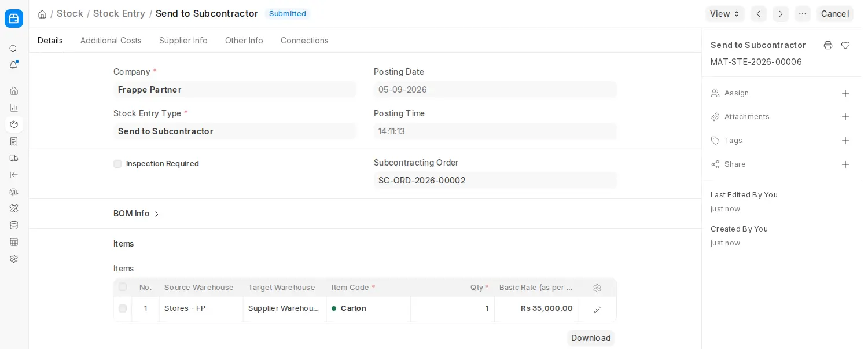Expand the BOM Info section
This screenshot has width=868, height=349.
coord(137,214)
